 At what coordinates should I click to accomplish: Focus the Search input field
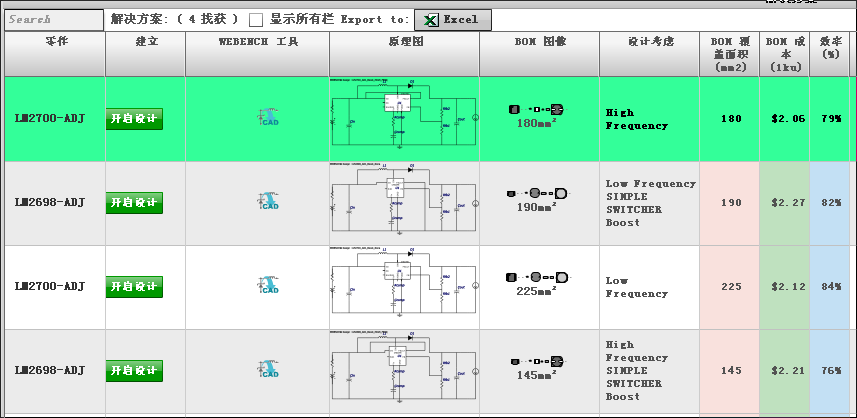[54, 20]
